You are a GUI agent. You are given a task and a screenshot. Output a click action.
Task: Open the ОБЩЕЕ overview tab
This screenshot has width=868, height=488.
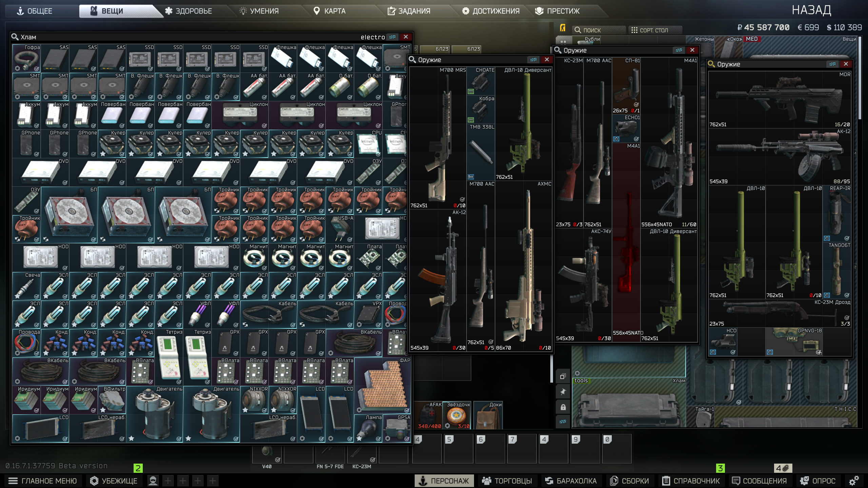click(x=35, y=11)
